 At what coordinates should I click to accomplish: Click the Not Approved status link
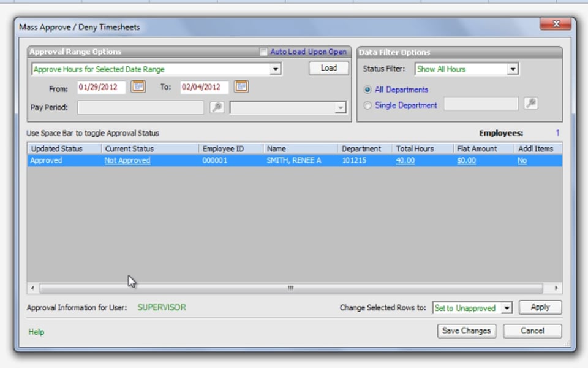[127, 160]
